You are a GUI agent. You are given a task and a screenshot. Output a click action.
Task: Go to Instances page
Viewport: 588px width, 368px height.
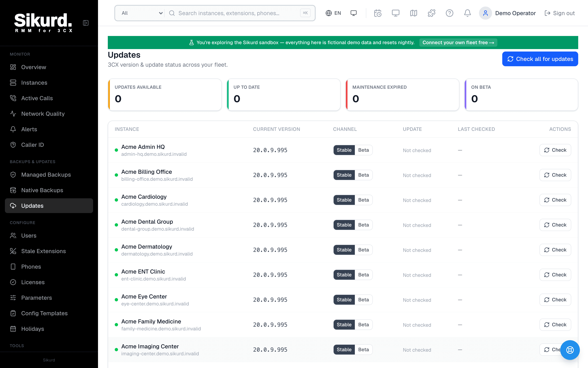click(49, 83)
